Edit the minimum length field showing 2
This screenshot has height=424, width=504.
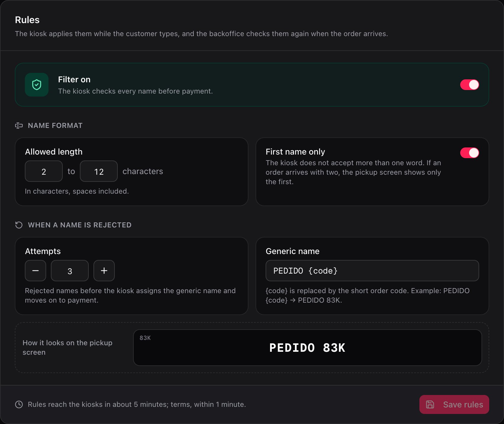click(44, 171)
